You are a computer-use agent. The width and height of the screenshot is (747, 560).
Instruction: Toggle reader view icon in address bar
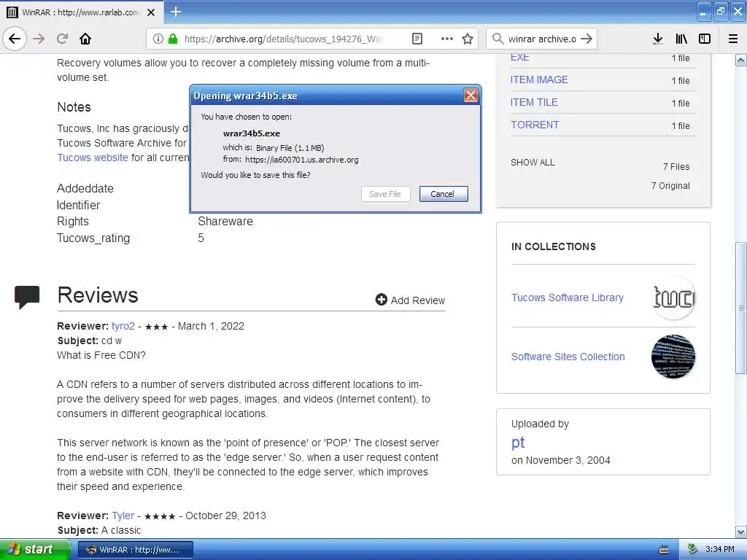coord(417,39)
